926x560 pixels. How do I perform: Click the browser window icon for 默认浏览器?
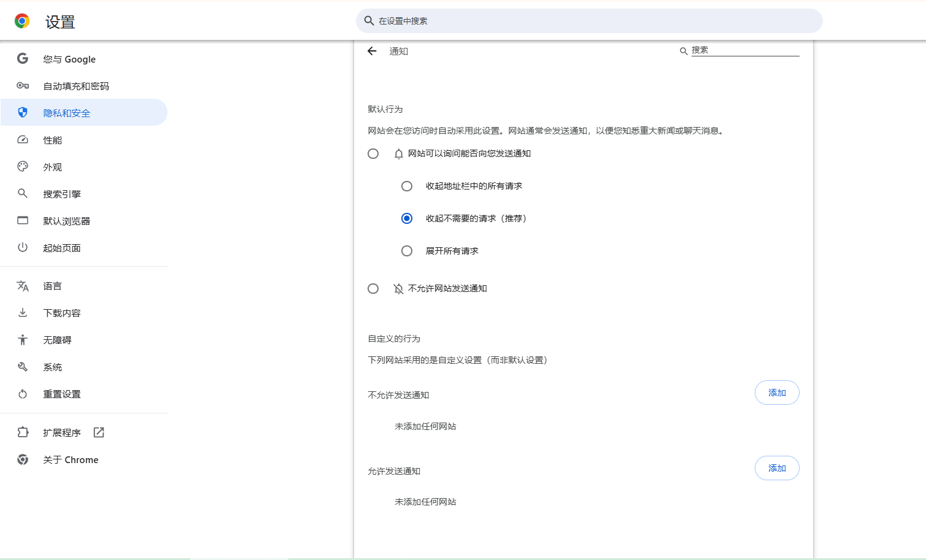[x=23, y=220]
